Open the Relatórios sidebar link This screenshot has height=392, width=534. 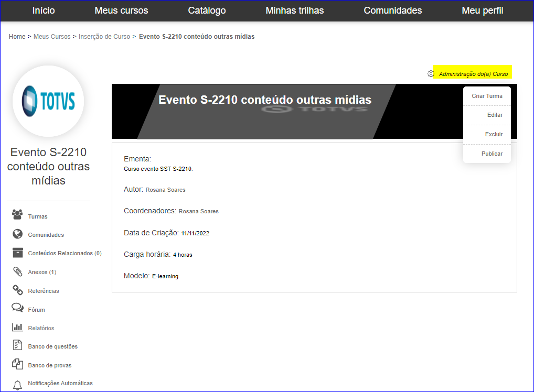click(41, 328)
